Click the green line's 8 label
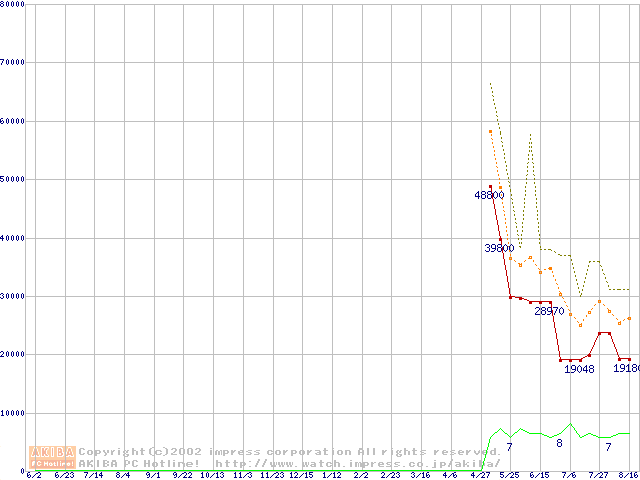The width and height of the screenshot is (640, 480). [x=559, y=443]
